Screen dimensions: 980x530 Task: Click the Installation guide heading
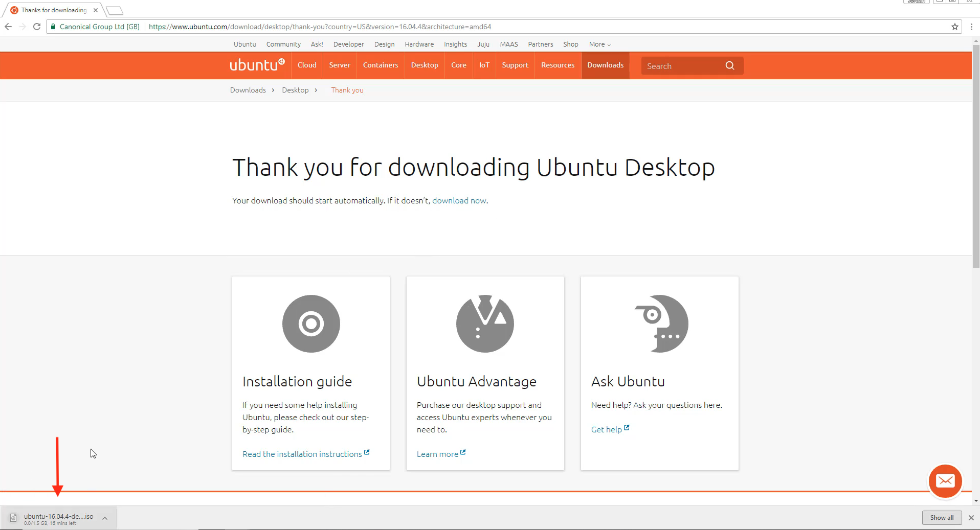pos(297,381)
